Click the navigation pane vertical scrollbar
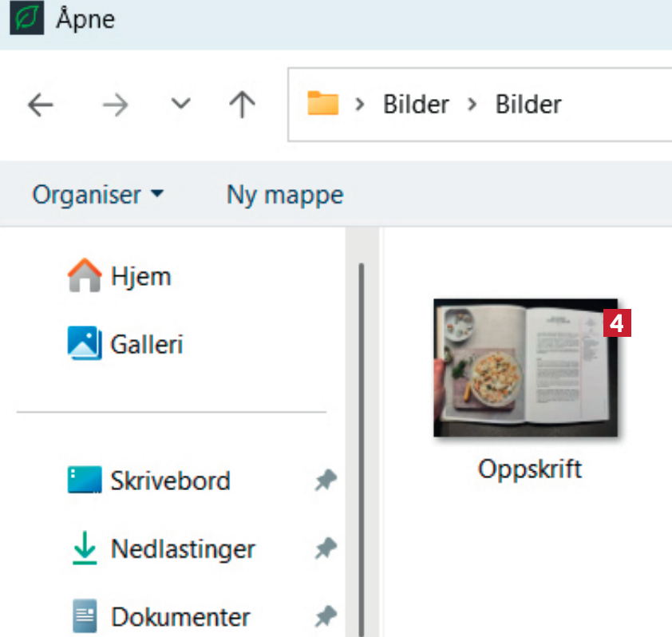 362,439
